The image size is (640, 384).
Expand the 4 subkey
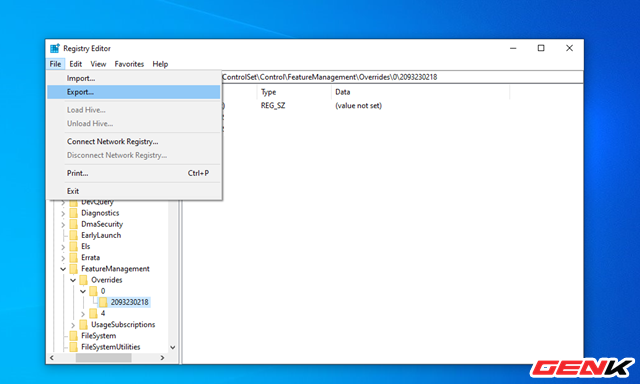pyautogui.click(x=82, y=314)
